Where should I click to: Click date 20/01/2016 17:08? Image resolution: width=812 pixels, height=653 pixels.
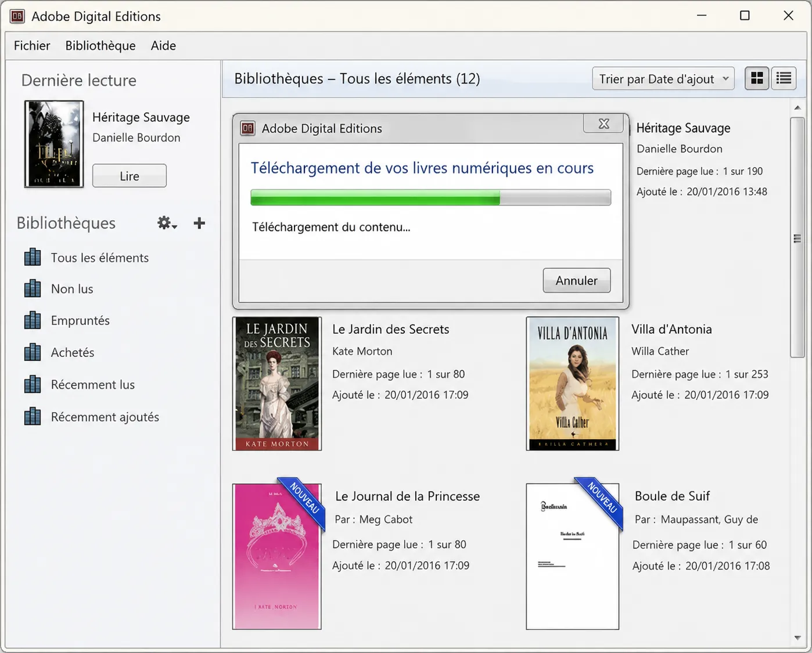tap(727, 566)
